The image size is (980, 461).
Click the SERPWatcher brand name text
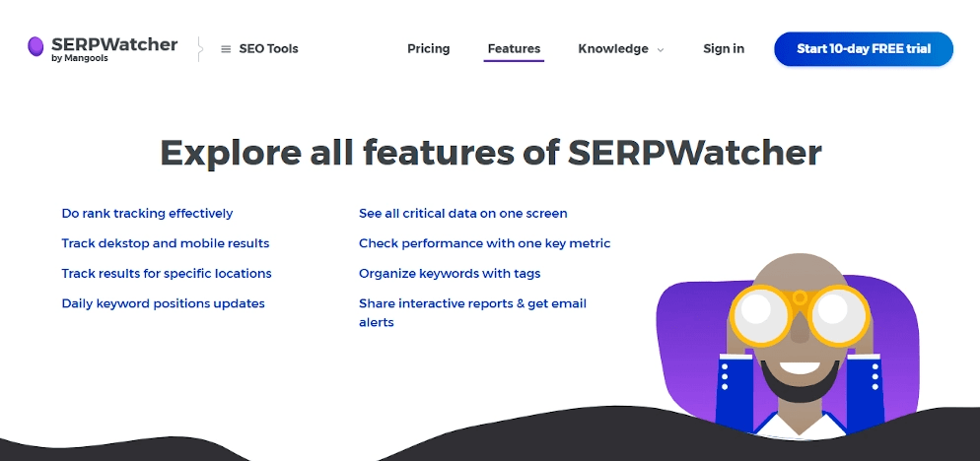point(114,45)
